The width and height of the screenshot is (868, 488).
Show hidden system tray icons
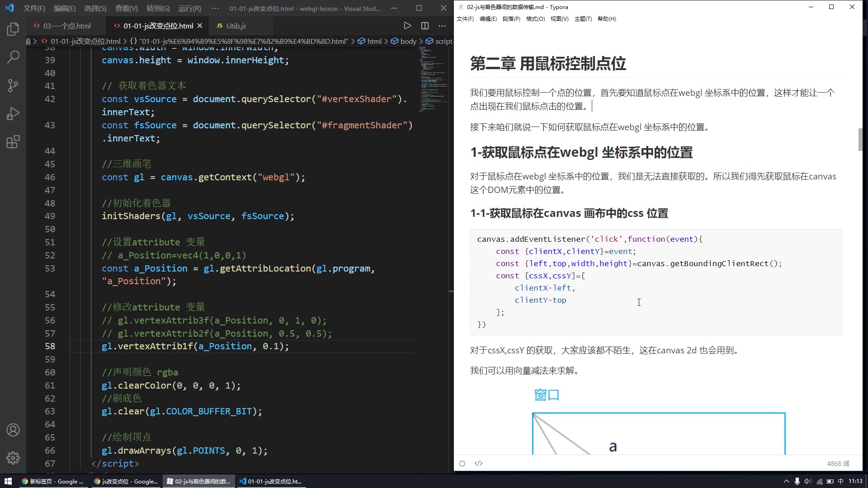[786, 481]
